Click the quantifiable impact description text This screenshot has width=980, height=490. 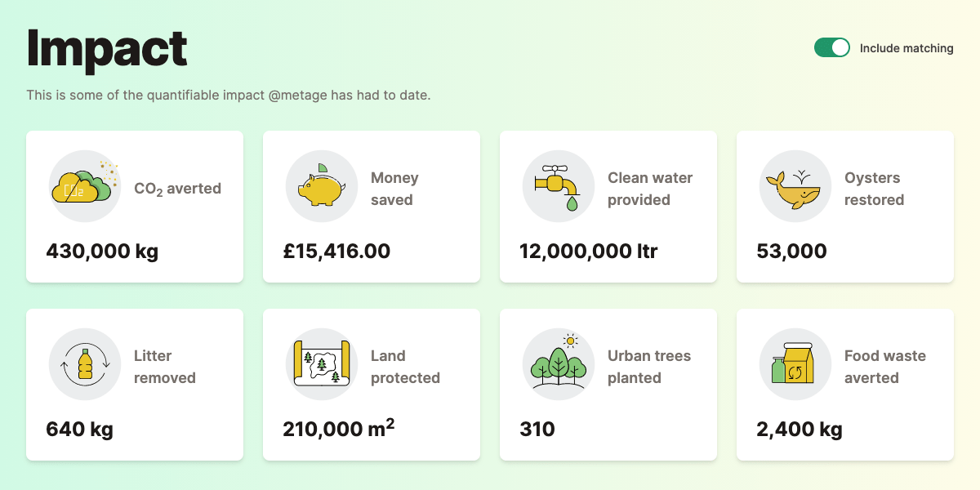point(229,95)
